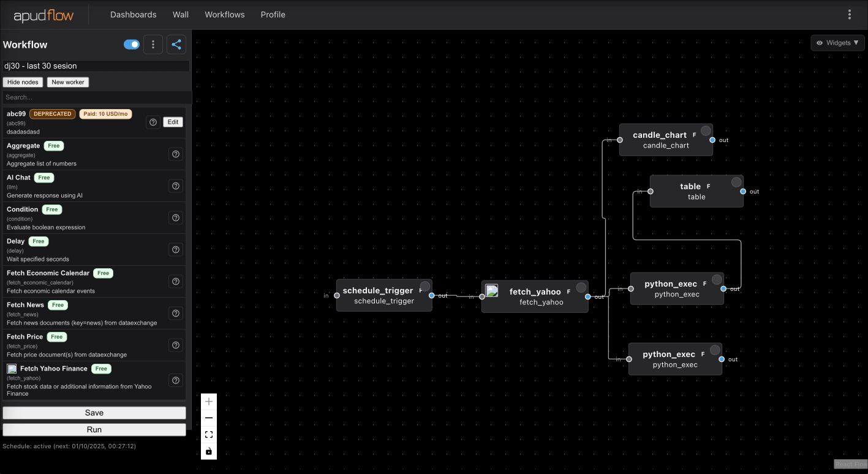The width and height of the screenshot is (868, 474).
Task: Open the help tooltip for the Condition node
Action: (x=175, y=217)
